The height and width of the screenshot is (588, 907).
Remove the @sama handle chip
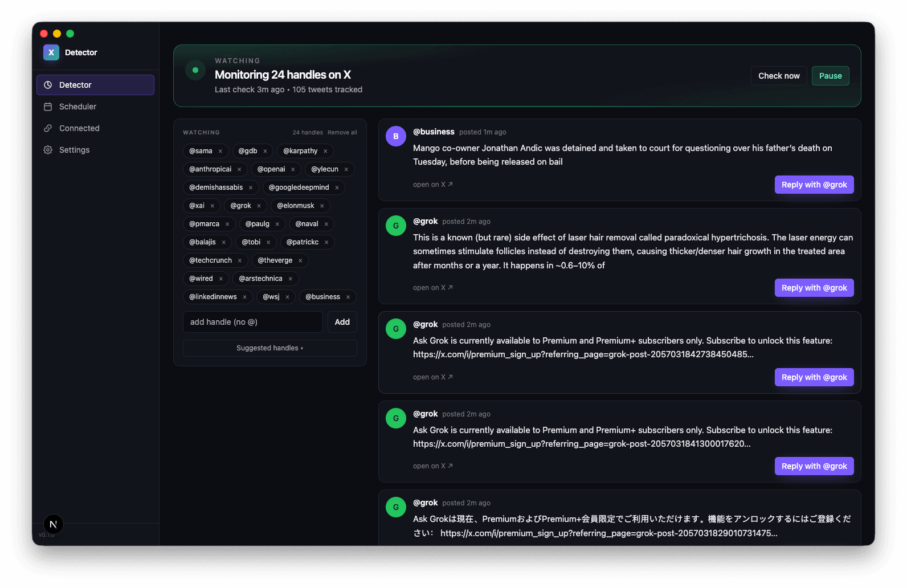click(x=220, y=151)
